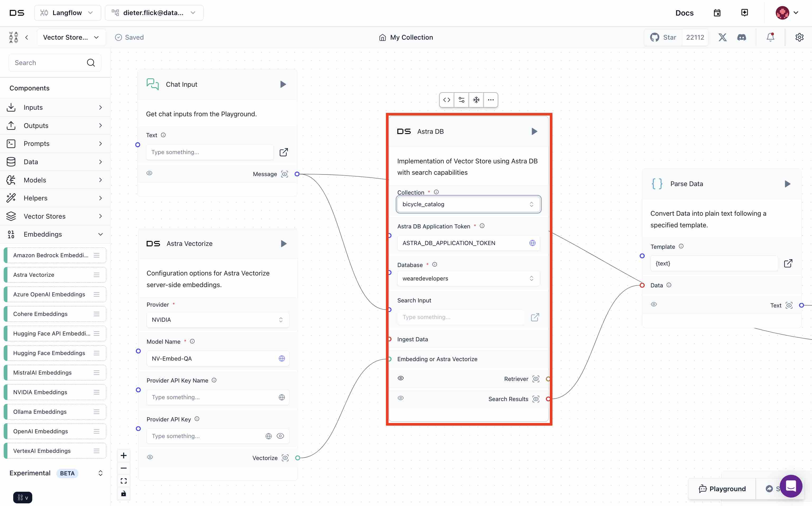
Task: Open the Docs link
Action: tap(684, 13)
